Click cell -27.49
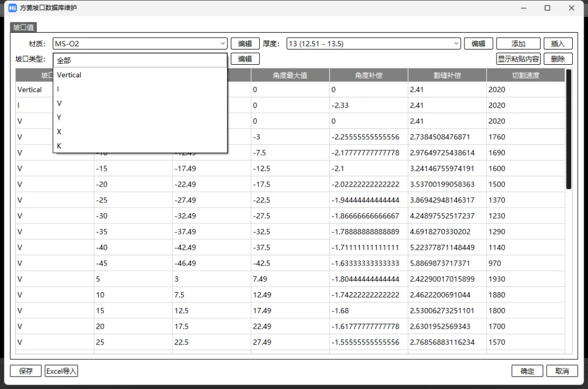The image size is (588, 389). 211,200
